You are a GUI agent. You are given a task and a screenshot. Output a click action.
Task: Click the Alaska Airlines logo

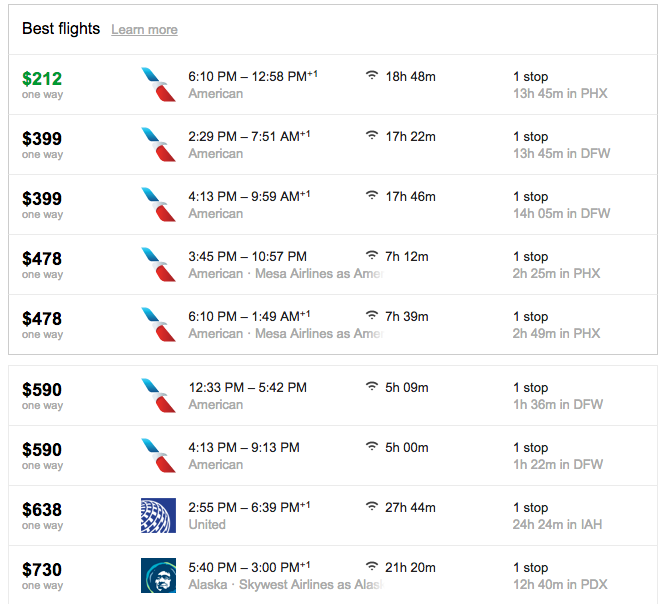(x=158, y=575)
